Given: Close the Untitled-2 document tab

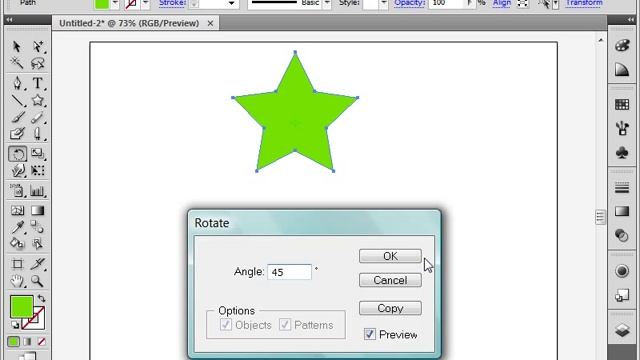Looking at the screenshot, I should [210, 24].
